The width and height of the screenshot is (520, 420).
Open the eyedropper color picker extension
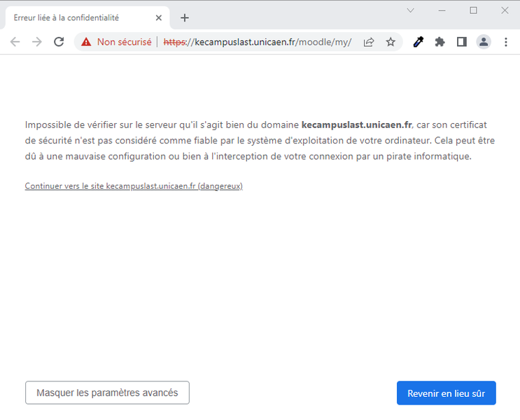[419, 42]
